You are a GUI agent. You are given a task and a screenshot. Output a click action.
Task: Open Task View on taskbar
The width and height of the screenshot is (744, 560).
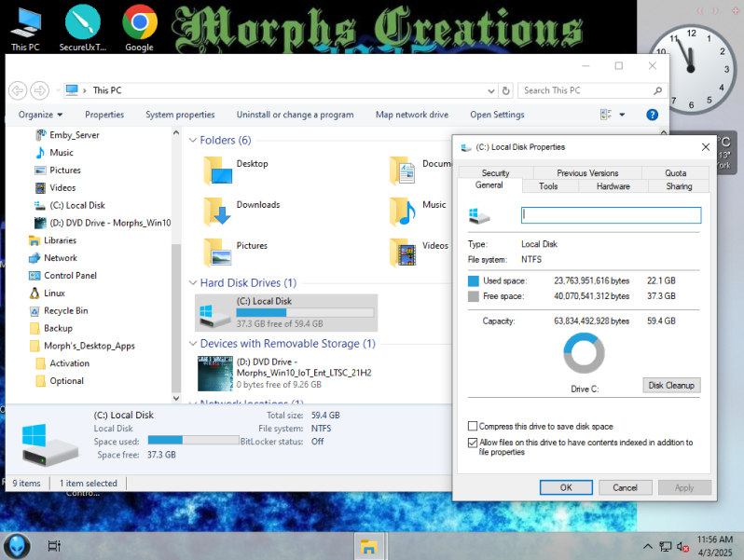54,546
